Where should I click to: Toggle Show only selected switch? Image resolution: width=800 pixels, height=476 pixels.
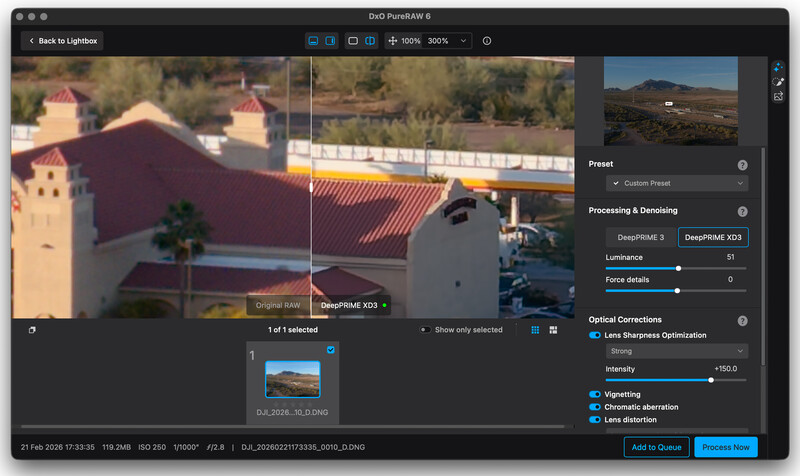click(425, 330)
